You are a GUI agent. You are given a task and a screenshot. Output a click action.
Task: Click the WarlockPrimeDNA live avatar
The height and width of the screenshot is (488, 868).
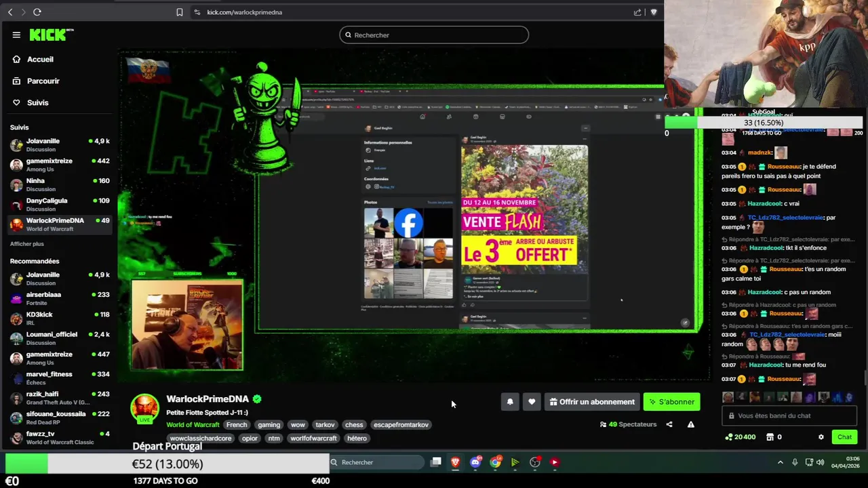click(x=144, y=408)
